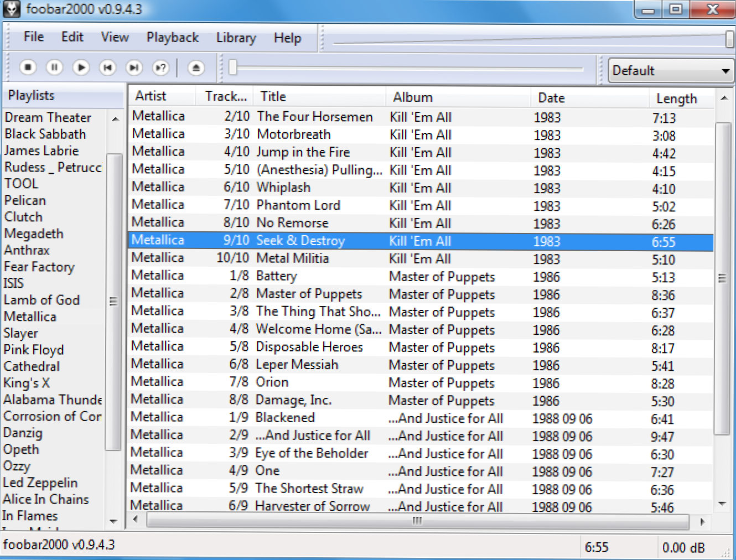
Task: Select the Led Zeppelin playlist
Action: [x=40, y=483]
